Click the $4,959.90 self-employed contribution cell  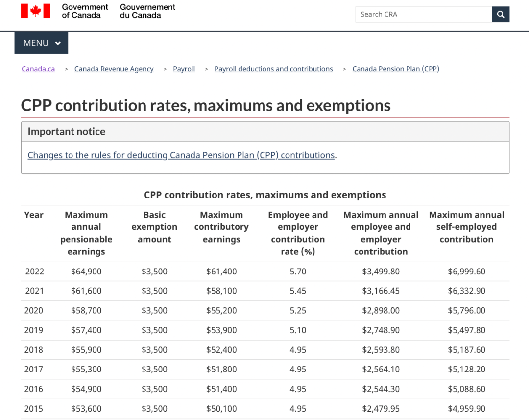[466, 409]
